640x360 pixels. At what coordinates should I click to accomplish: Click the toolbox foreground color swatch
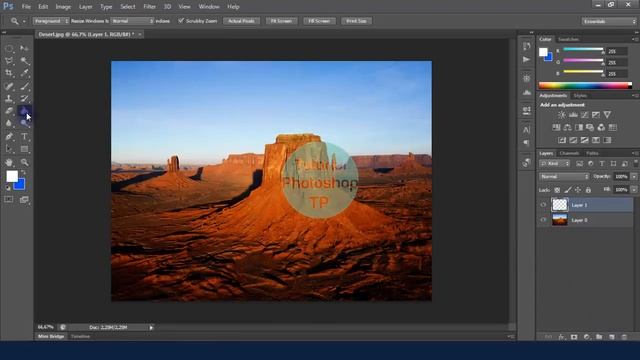[11, 176]
